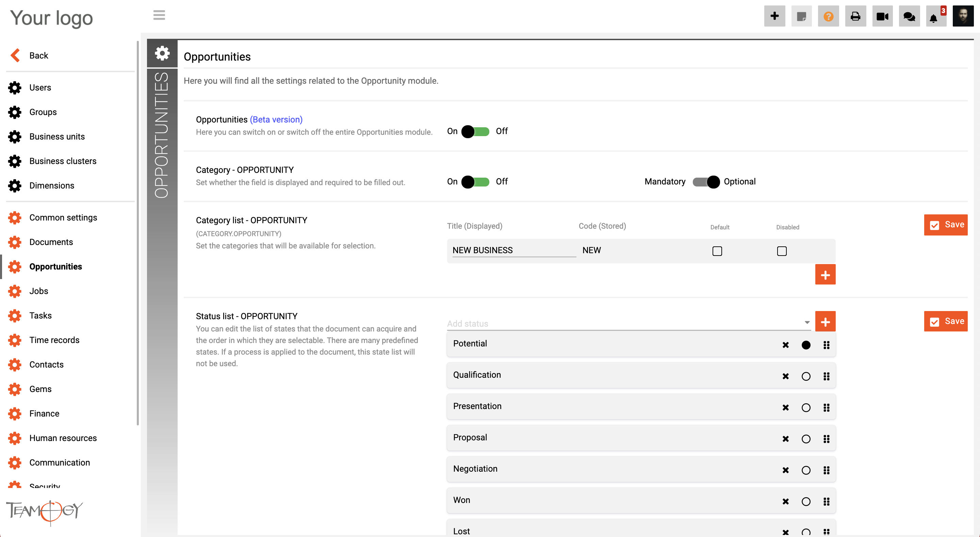The height and width of the screenshot is (537, 980).
Task: Open the sticky note icon in top toolbar
Action: [801, 16]
